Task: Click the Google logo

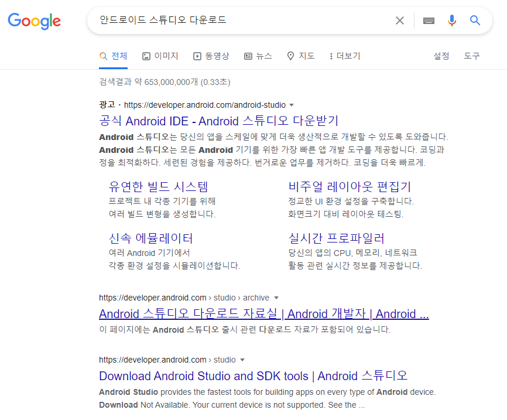Action: 35,21
